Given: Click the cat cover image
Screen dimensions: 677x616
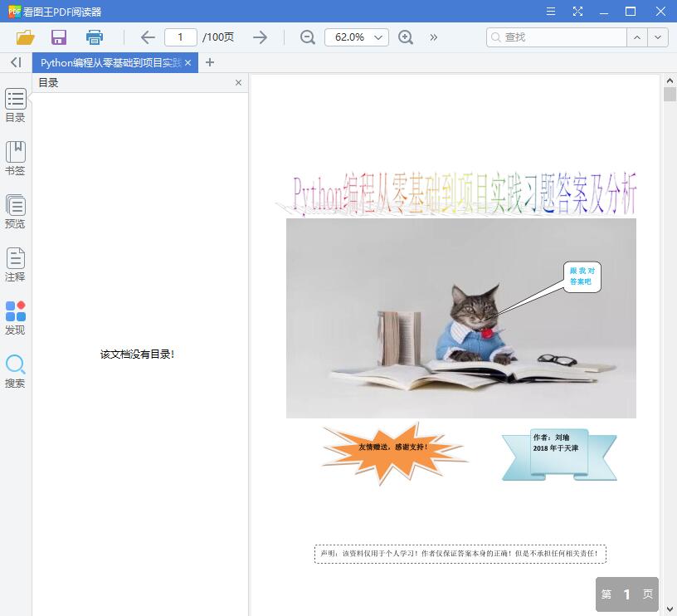Looking at the screenshot, I should (x=461, y=318).
